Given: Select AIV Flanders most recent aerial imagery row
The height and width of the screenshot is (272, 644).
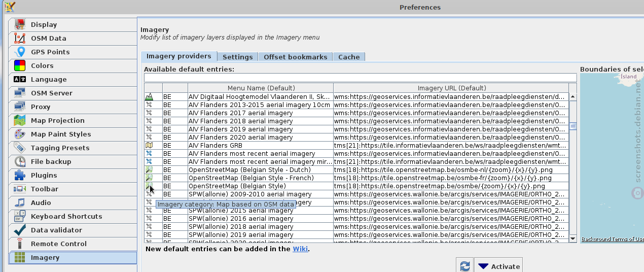Looking at the screenshot, I should pos(356,153).
